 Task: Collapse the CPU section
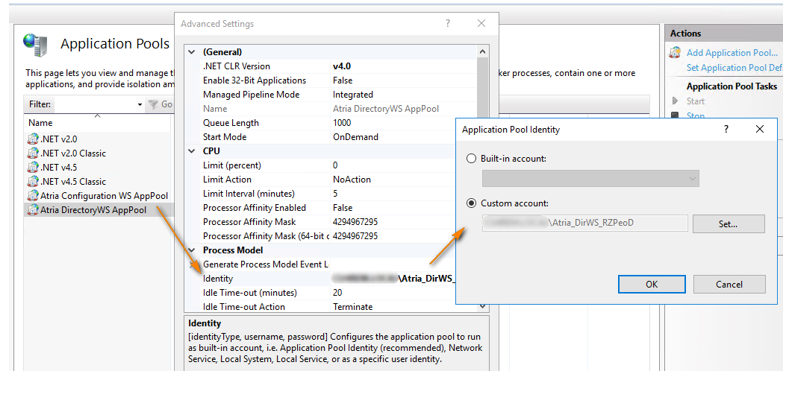pyautogui.click(x=192, y=151)
